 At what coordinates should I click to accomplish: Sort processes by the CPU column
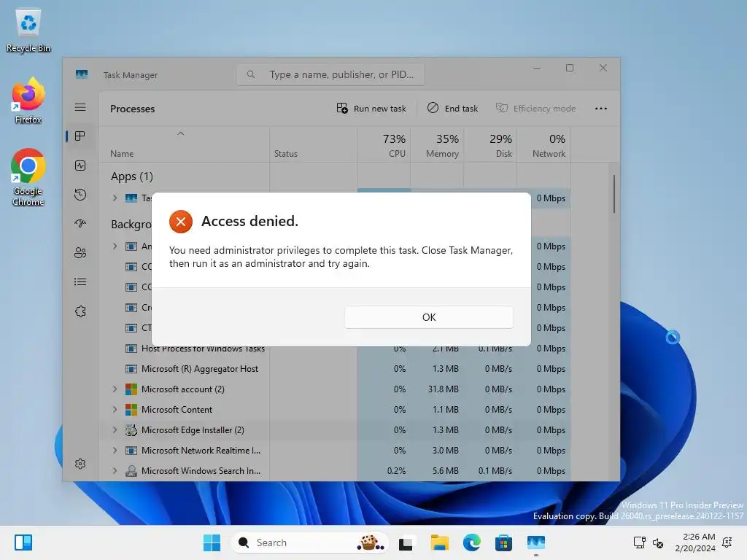pyautogui.click(x=384, y=145)
